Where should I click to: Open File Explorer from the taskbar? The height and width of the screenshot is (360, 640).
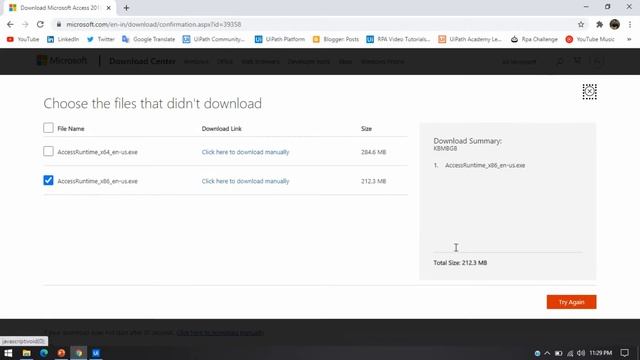[27, 353]
